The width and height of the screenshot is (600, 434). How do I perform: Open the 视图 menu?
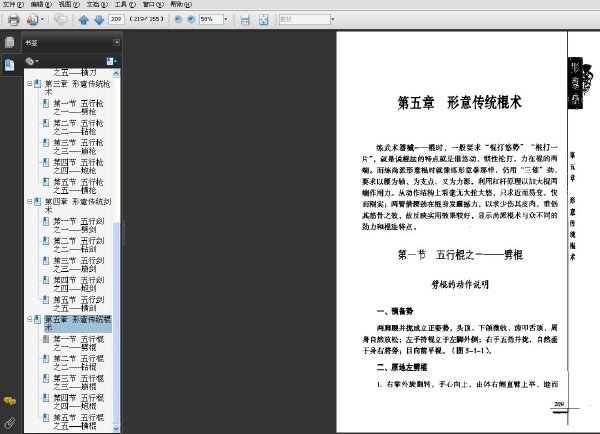(x=69, y=4)
